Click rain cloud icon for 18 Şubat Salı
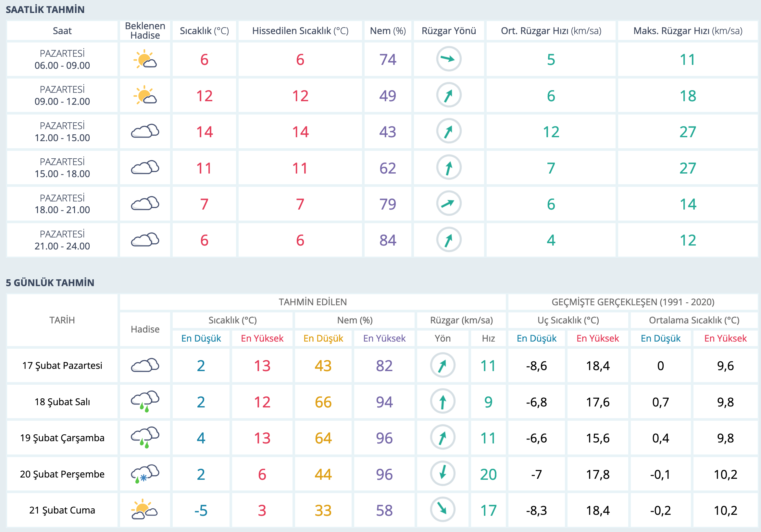The image size is (761, 532). click(x=145, y=401)
